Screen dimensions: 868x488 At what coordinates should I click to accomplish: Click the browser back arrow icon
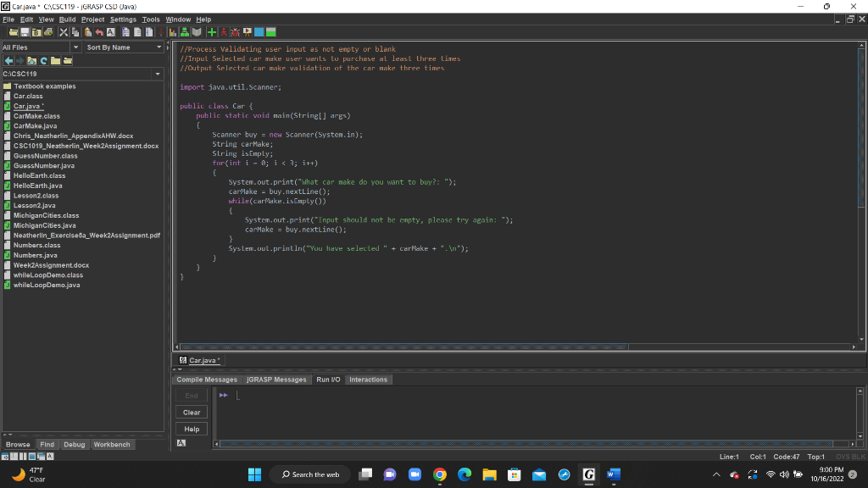(x=9, y=61)
